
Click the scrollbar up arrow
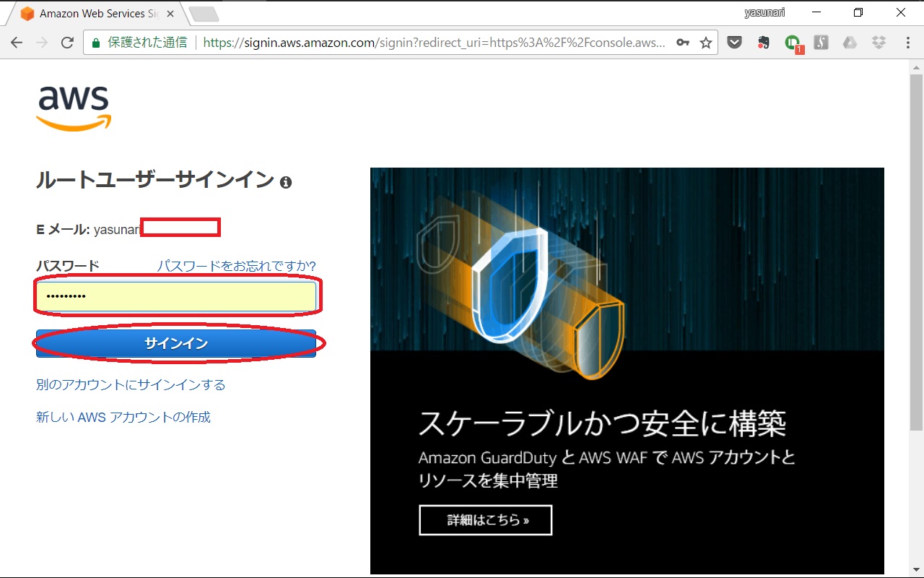pos(916,66)
